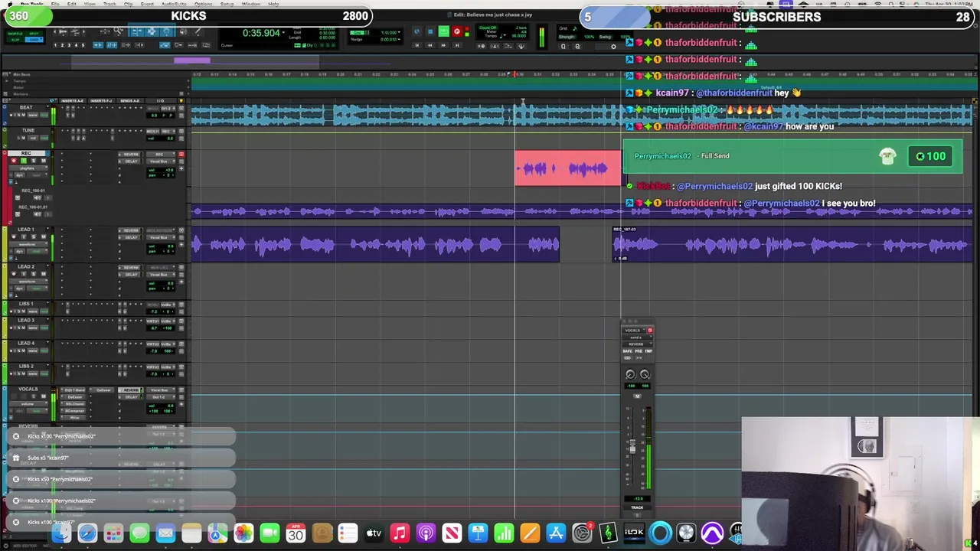Screen dimensions: 980x551
Task: Mute the REC track
Action: [44, 161]
